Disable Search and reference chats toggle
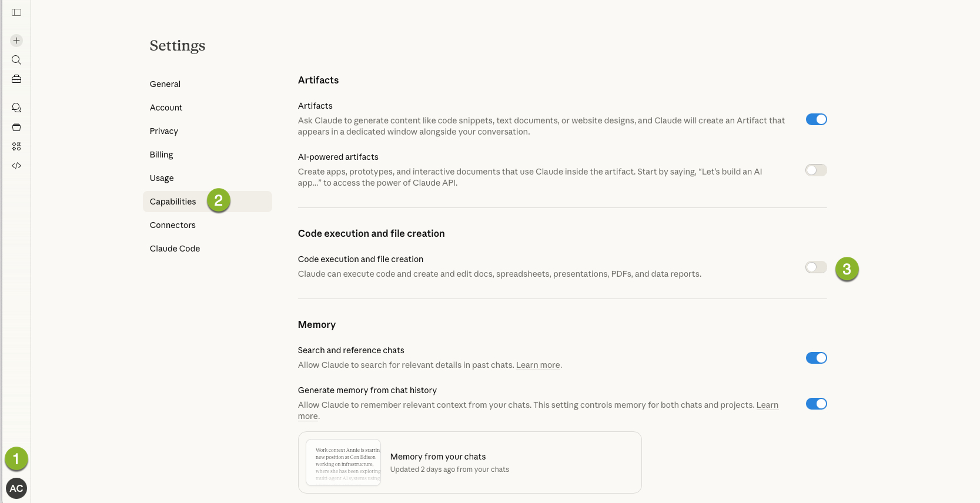Viewport: 980px width, 503px height. click(816, 358)
